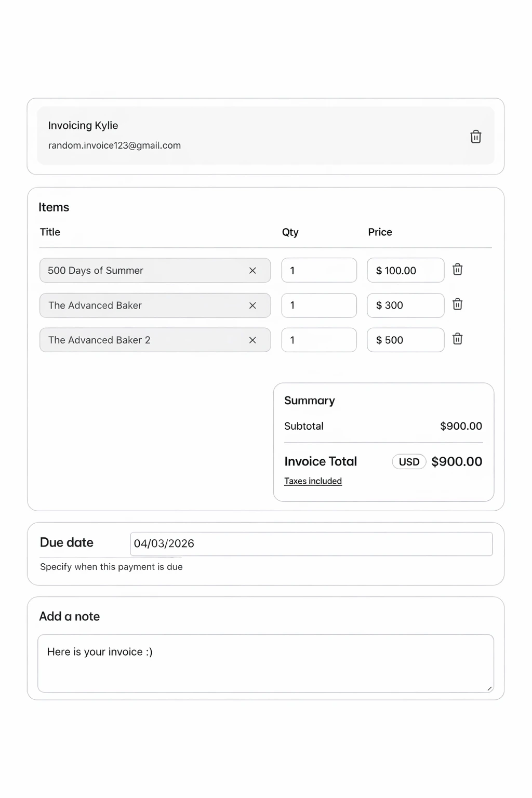Select the 500 Days of Summer title text
532x798 pixels.
[96, 270]
